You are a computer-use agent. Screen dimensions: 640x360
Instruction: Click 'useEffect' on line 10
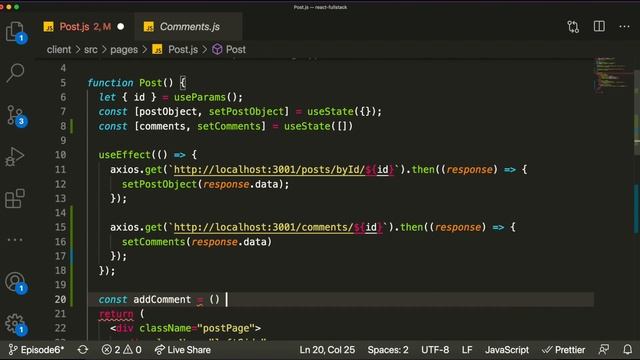pos(124,155)
